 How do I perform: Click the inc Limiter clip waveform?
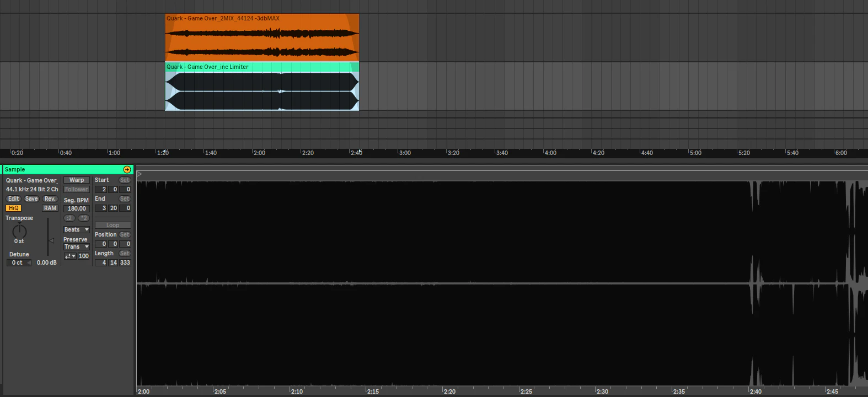click(262, 91)
